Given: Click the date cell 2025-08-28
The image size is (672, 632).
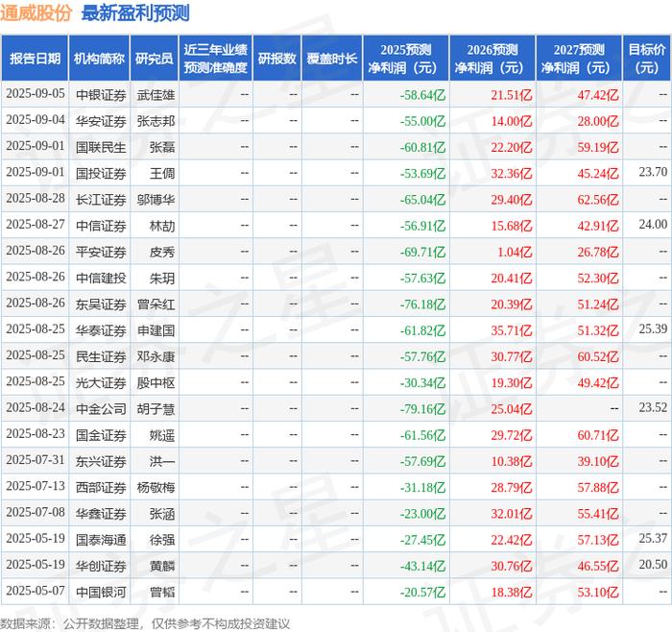Looking at the screenshot, I should click(36, 199).
